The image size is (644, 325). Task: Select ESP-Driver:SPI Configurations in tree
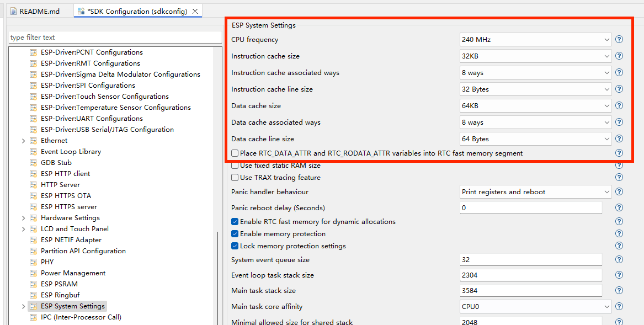[x=88, y=86]
